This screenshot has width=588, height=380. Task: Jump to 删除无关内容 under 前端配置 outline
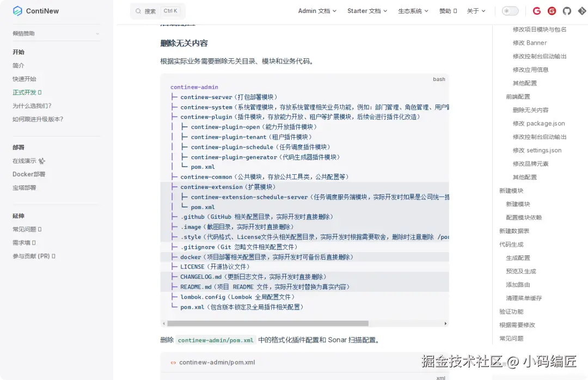(531, 110)
